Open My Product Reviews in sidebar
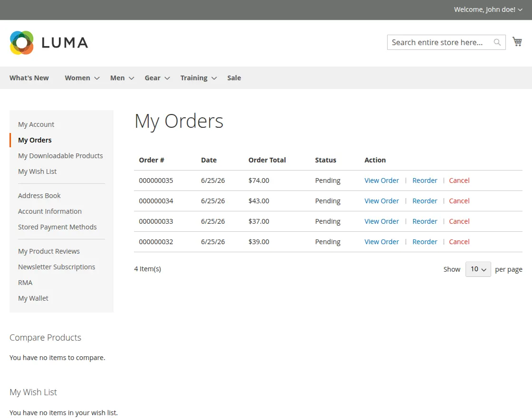Image resolution: width=532 pixels, height=418 pixels. click(x=49, y=251)
